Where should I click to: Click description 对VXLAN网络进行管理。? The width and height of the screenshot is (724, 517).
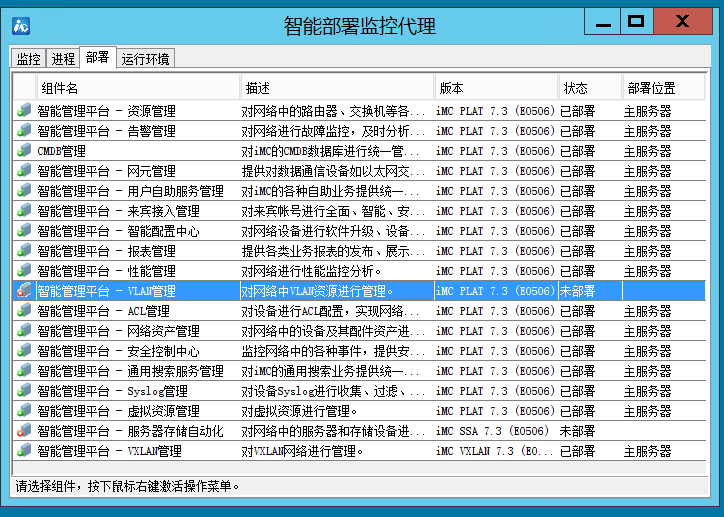point(302,451)
